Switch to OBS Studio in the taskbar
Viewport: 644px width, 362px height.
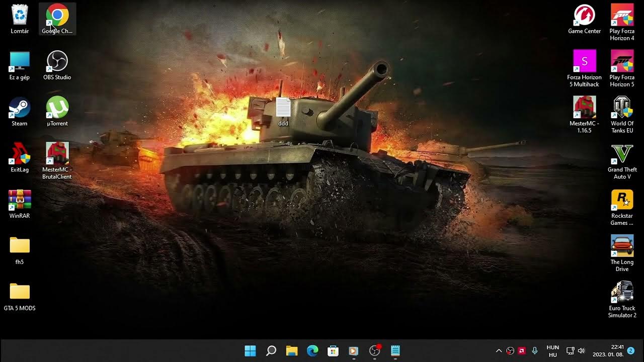(375, 351)
